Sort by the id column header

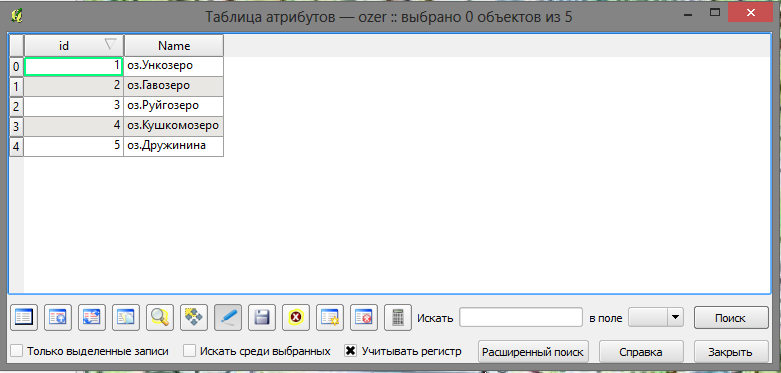click(74, 46)
